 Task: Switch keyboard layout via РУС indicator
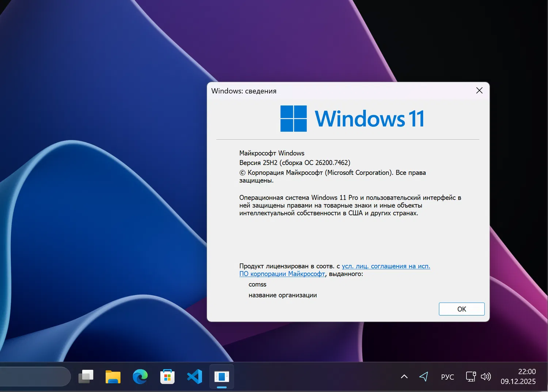(x=447, y=376)
